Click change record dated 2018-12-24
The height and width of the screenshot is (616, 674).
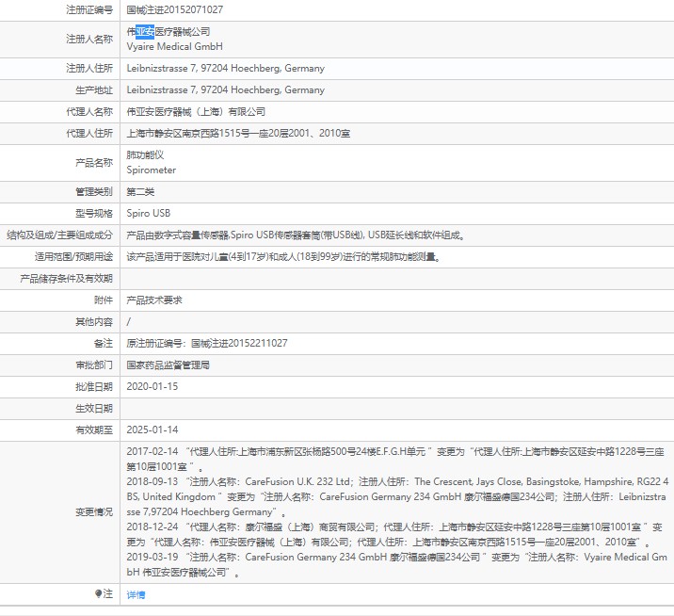pos(394,534)
